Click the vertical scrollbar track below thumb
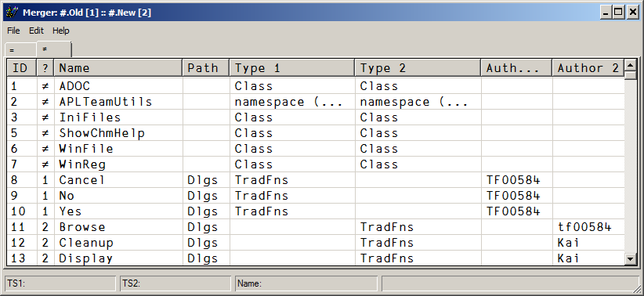Viewport: 644px width, 296px height. pyautogui.click(x=630, y=166)
